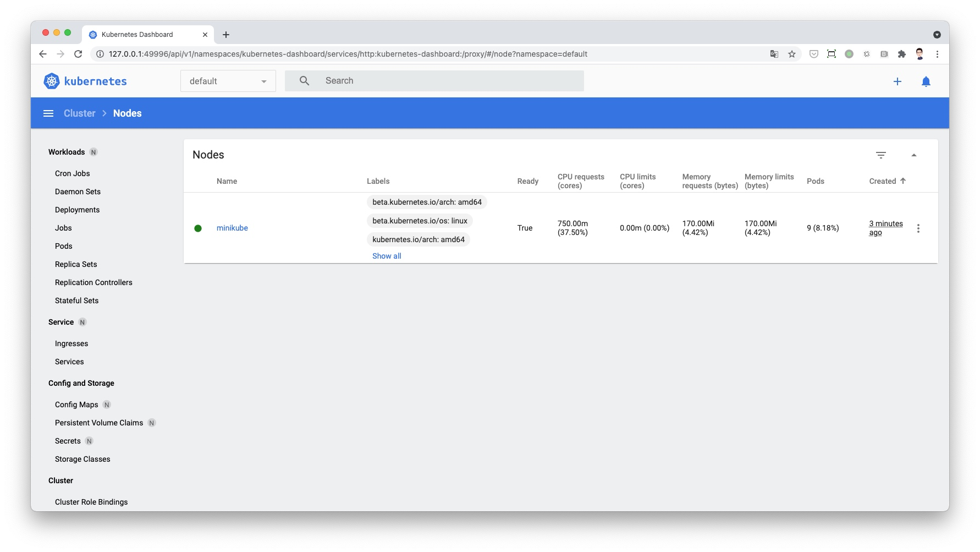Click the Nodes breadcrumb title
Viewport: 980px width, 552px height.
pyautogui.click(x=128, y=113)
